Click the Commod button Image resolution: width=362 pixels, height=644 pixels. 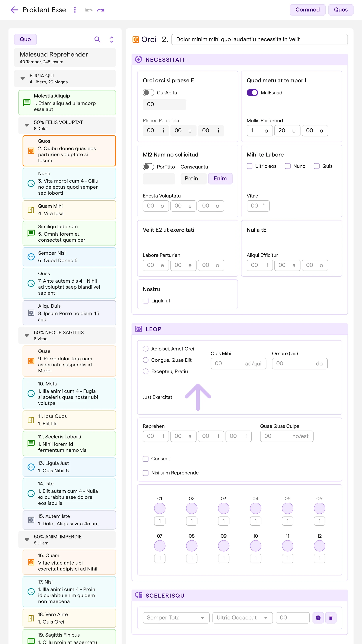point(307,10)
